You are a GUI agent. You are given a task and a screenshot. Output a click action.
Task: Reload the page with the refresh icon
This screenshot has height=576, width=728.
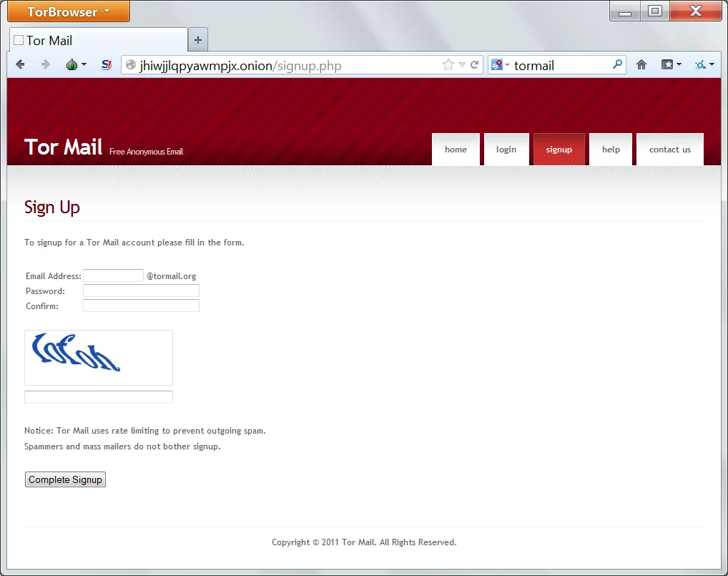point(475,64)
